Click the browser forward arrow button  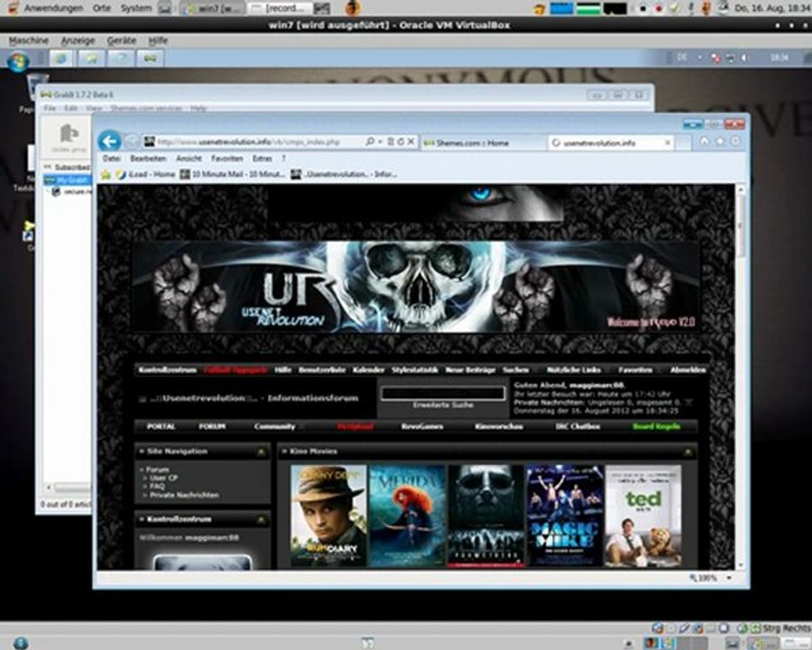pyautogui.click(x=132, y=142)
